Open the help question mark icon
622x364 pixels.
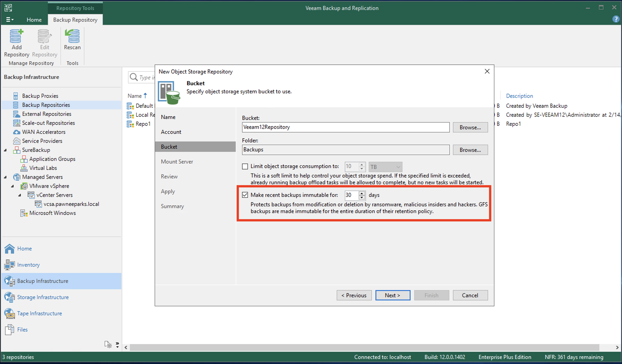tap(616, 19)
